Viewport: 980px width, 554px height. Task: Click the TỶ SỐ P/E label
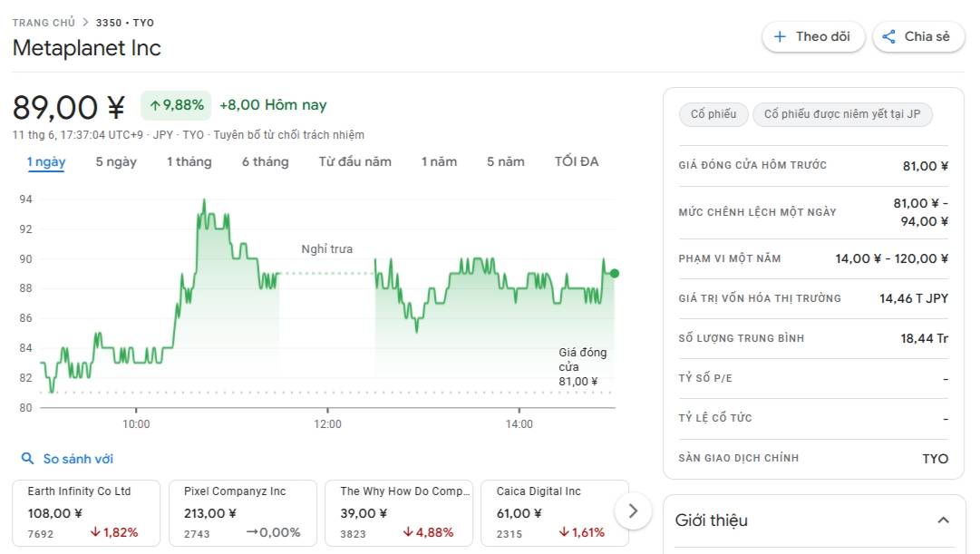click(705, 378)
